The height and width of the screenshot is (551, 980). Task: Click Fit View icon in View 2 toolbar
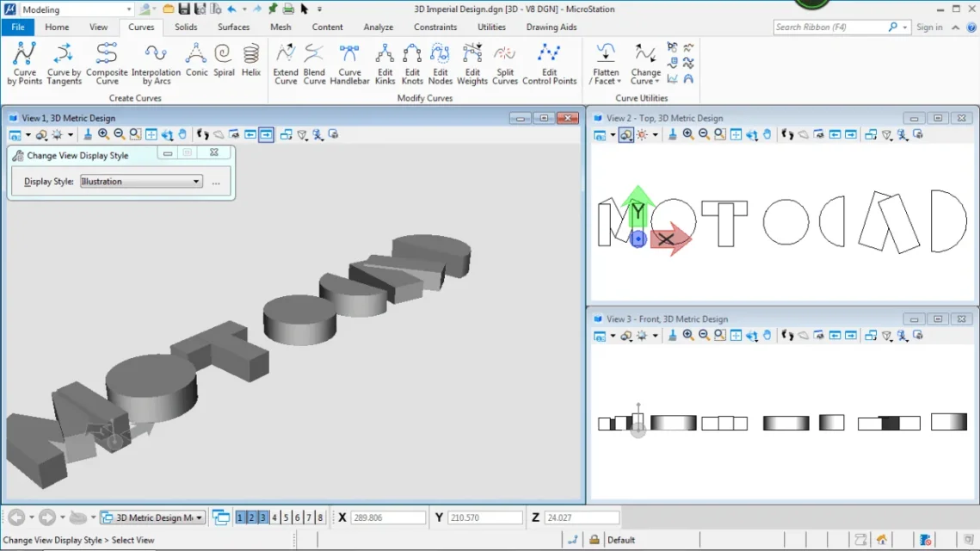pyautogui.click(x=736, y=134)
